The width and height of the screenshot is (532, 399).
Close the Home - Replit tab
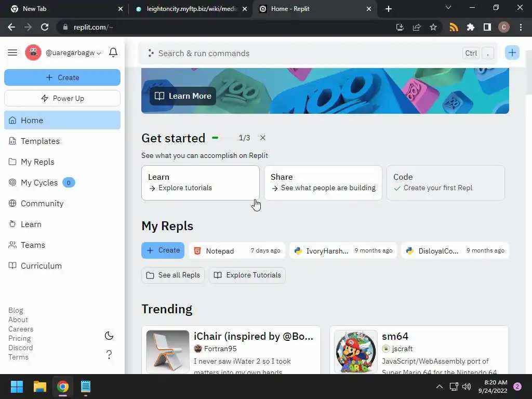click(369, 9)
